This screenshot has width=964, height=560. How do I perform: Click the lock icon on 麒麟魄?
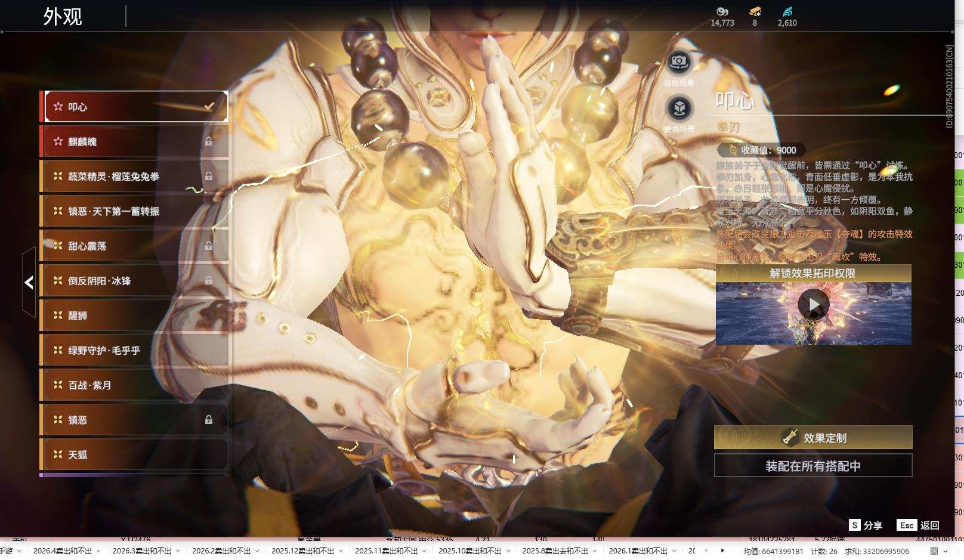tap(209, 141)
